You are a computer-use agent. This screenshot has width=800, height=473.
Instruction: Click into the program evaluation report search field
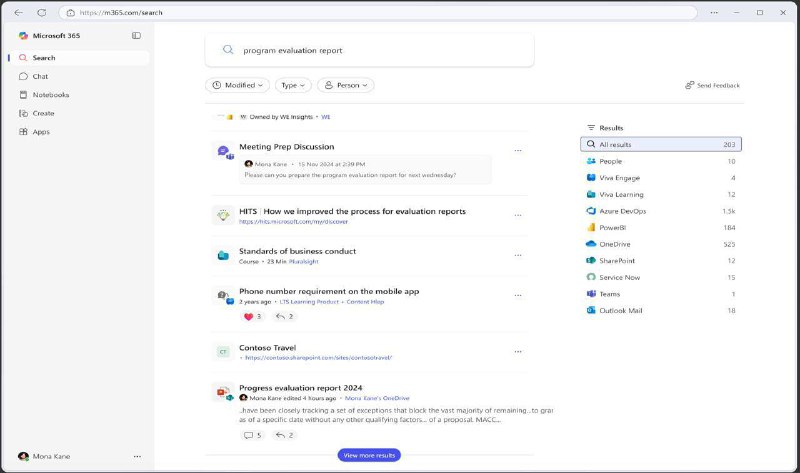pos(369,50)
